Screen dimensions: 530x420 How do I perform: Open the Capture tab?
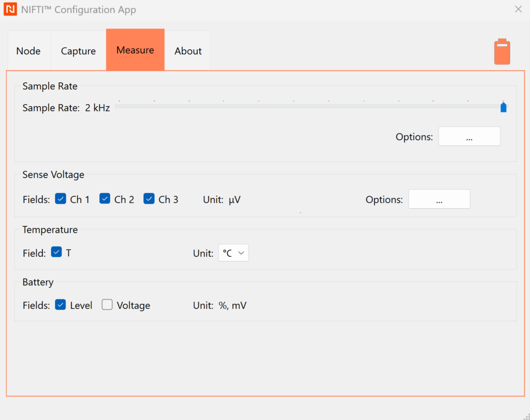tap(78, 51)
